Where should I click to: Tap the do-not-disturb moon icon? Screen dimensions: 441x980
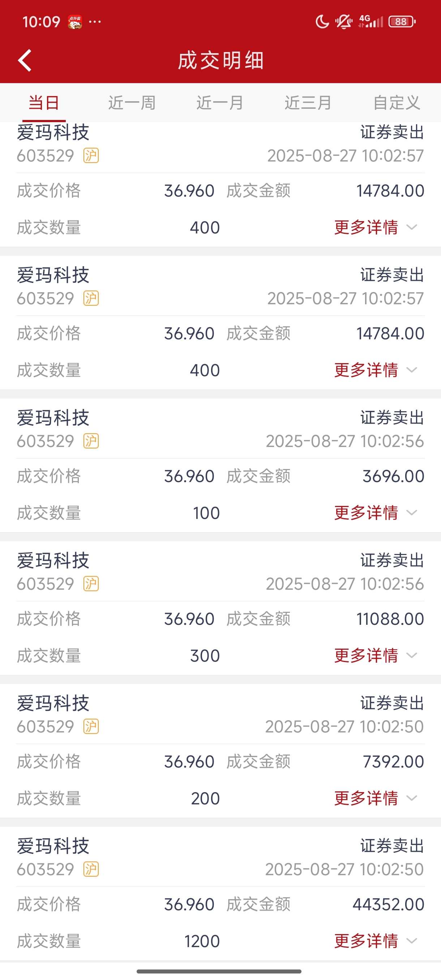coord(322,22)
